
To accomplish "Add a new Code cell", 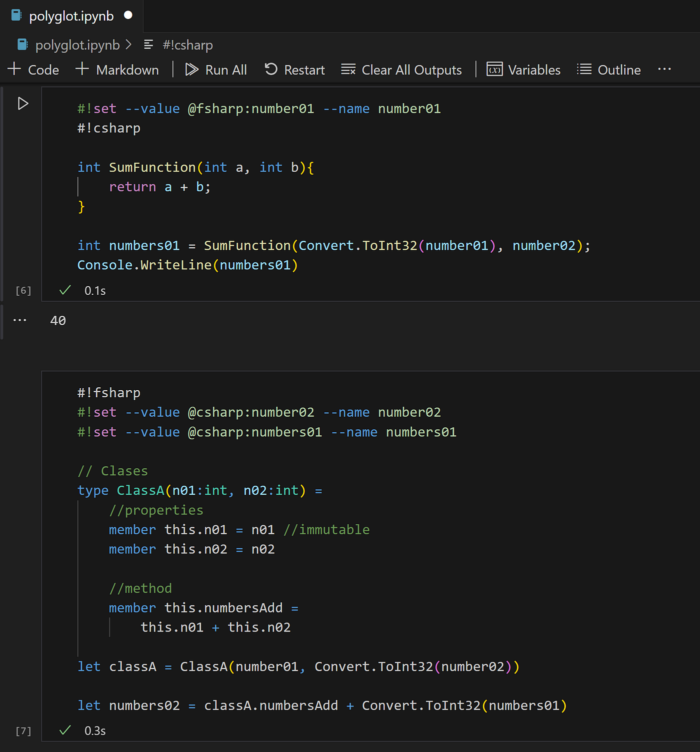I will coord(33,70).
